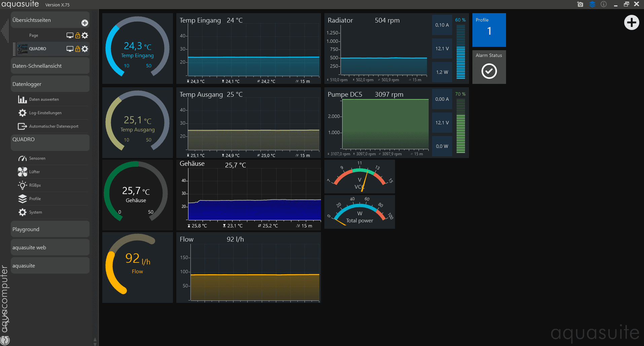Open Lüfter fan icon

22,172
